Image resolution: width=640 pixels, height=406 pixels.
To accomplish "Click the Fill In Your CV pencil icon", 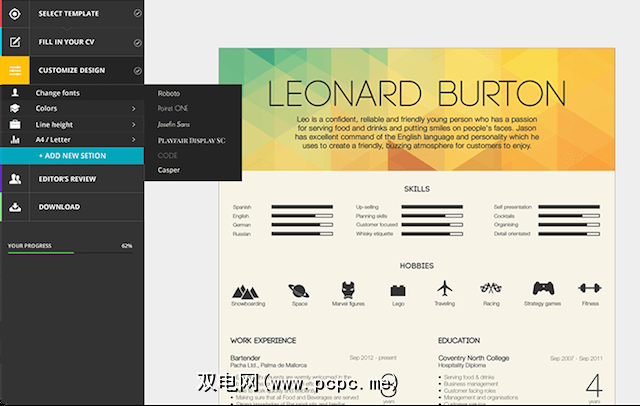I will pyautogui.click(x=15, y=42).
